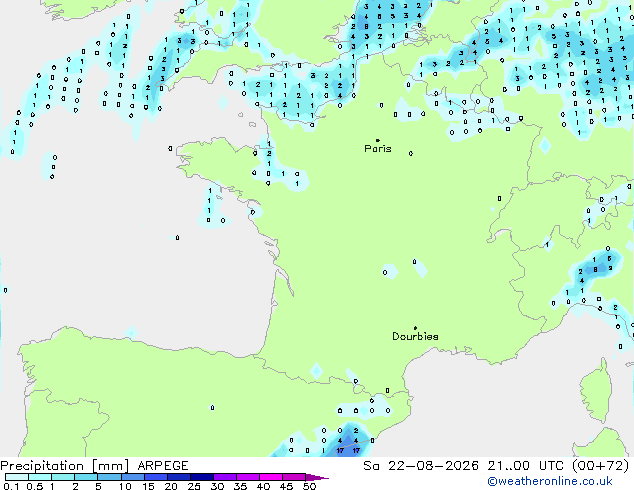This screenshot has width=634, height=490.
Task: Click the ARPEGE model name
Action: click(163, 466)
